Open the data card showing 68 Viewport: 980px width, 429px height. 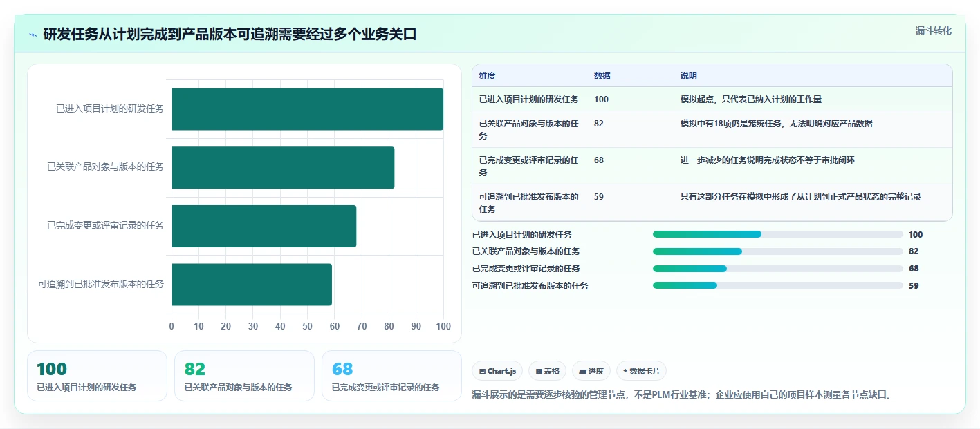pos(391,376)
